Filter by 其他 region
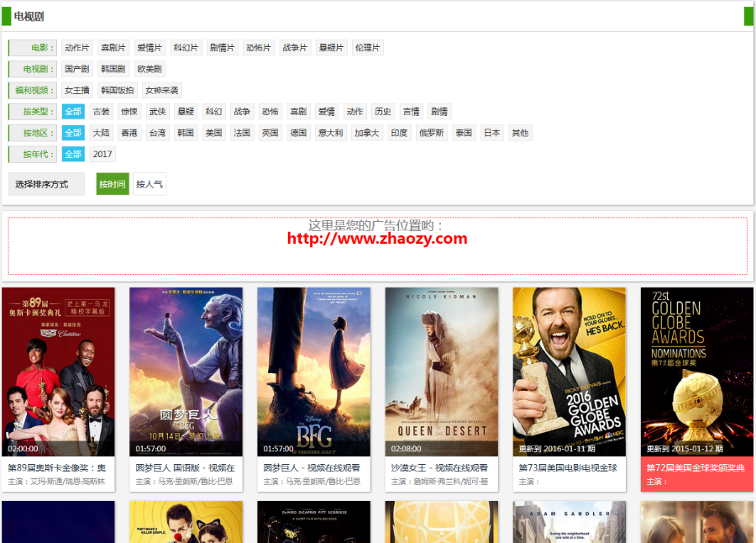Image resolution: width=756 pixels, height=543 pixels. coord(520,133)
